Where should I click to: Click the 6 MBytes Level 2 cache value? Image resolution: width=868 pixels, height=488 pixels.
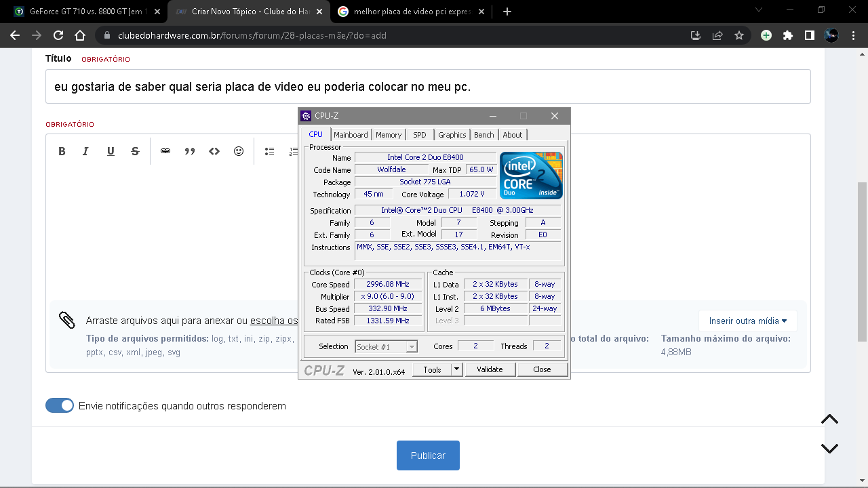pos(496,308)
